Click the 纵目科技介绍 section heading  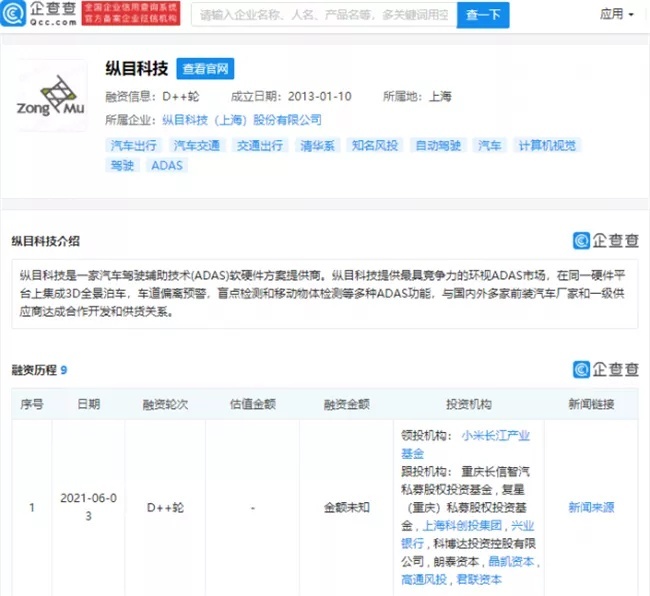pos(46,241)
